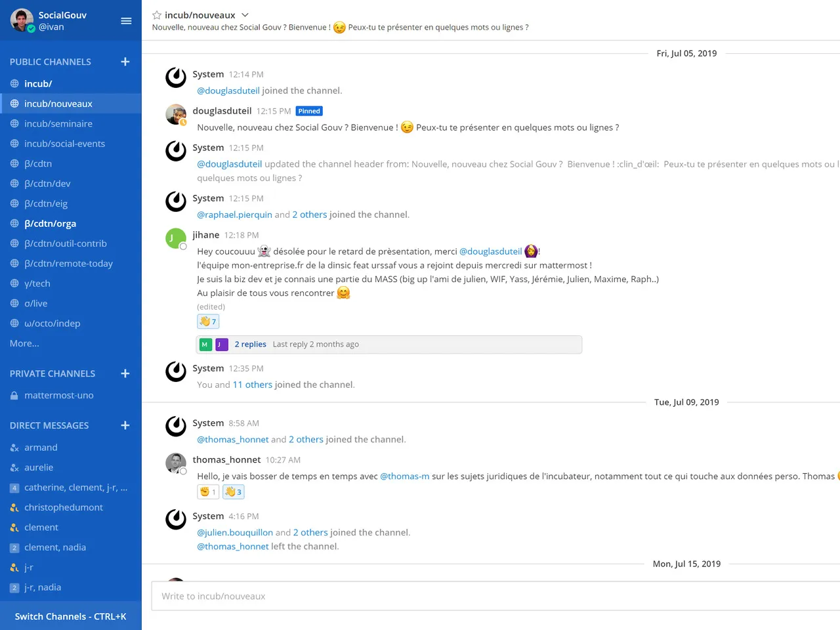Click Switch Channels - CTRL+K button
Image resolution: width=840 pixels, height=630 pixels.
[71, 616]
